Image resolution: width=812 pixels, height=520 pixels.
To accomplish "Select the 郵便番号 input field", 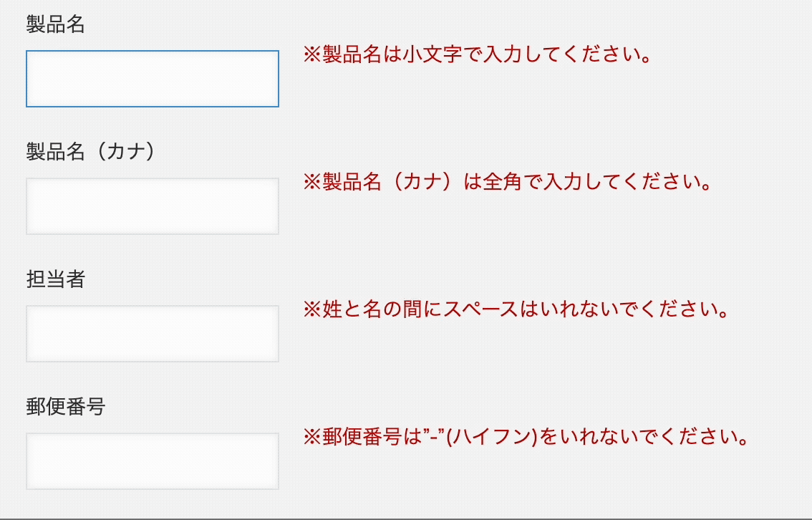I will point(152,461).
